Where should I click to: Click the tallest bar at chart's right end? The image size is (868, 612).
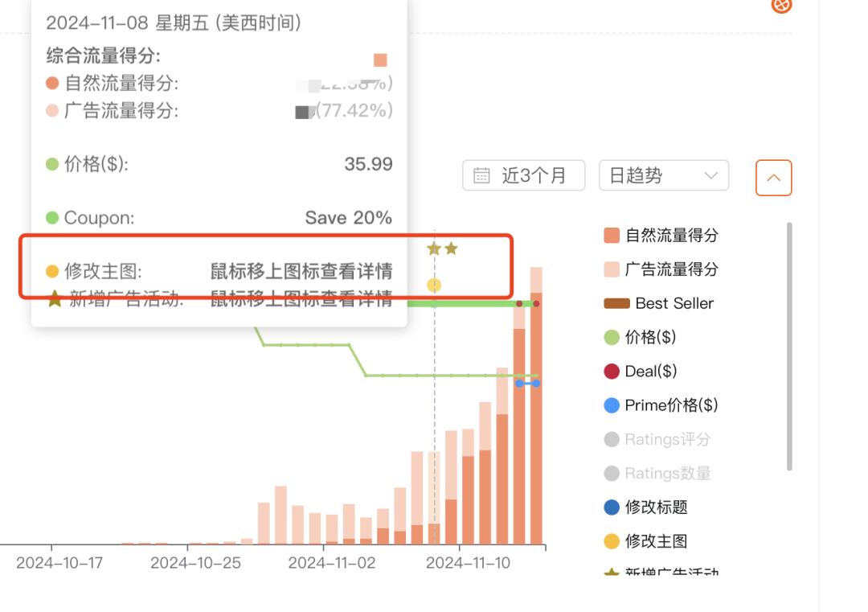click(536, 418)
